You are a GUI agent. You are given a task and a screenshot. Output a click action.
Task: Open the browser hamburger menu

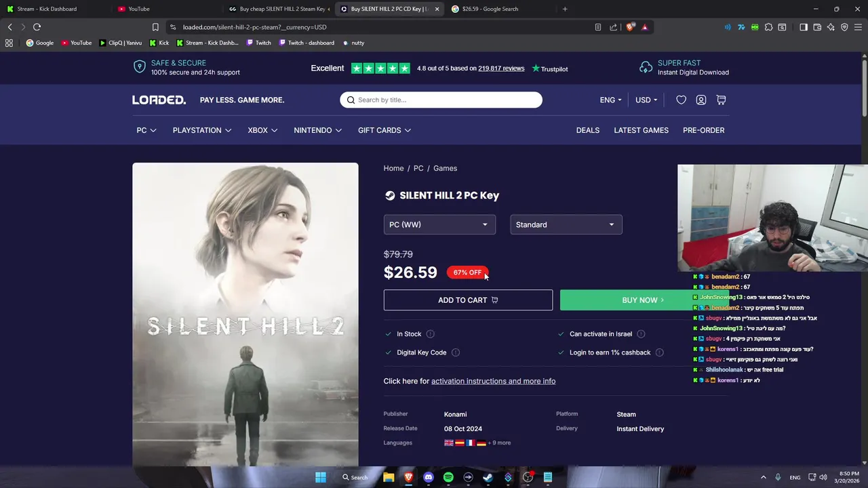[x=859, y=27]
